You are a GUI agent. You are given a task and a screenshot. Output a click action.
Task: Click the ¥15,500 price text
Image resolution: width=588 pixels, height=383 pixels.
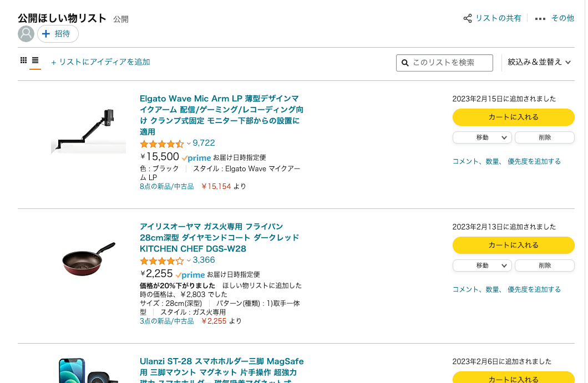[x=160, y=157]
